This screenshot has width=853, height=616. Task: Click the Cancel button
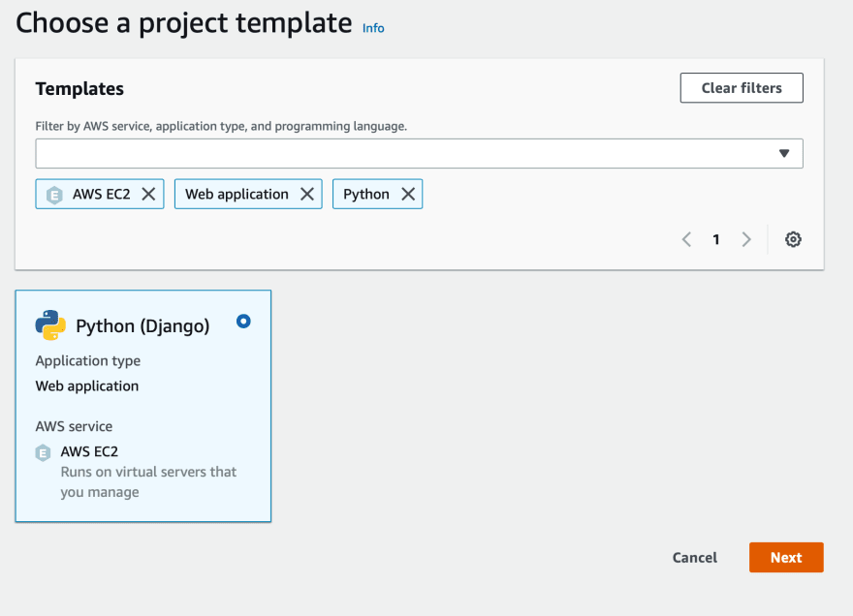[x=695, y=557]
